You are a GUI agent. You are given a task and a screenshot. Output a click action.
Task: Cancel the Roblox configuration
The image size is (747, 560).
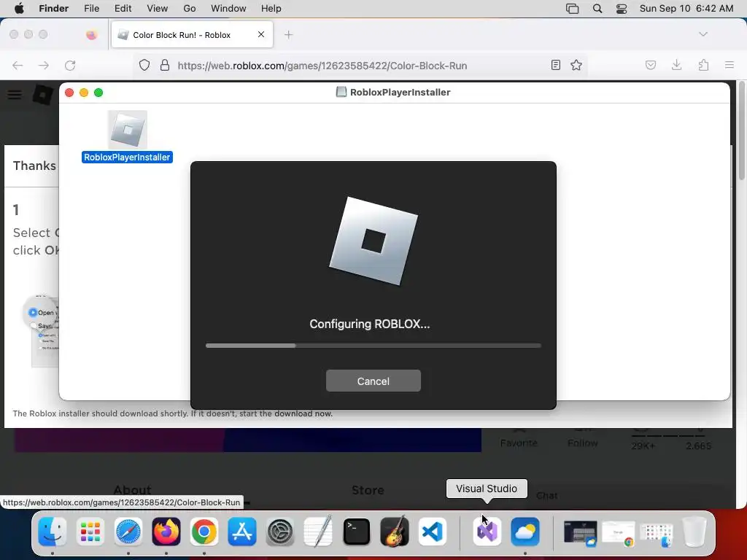[x=373, y=381]
